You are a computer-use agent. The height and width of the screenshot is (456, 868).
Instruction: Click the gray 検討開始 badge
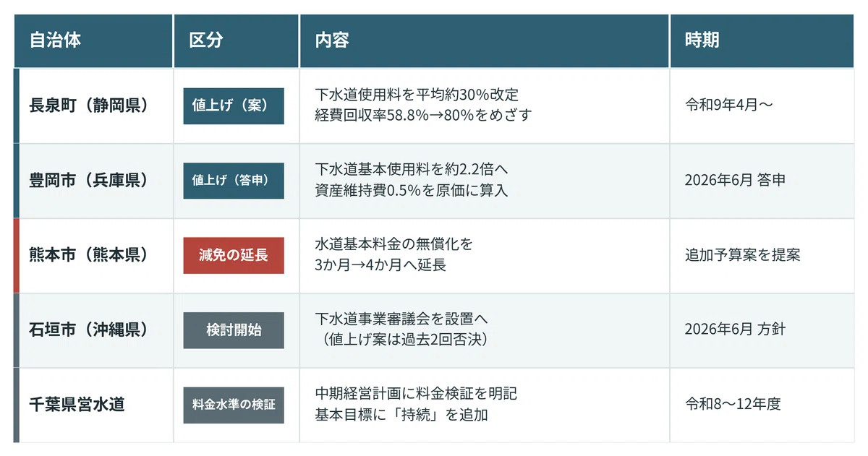pos(234,330)
